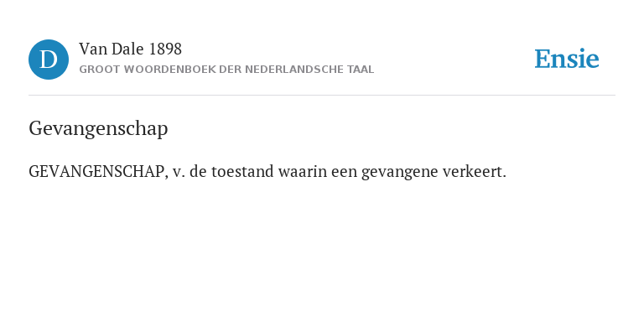Image resolution: width=644 pixels, height=322 pixels.
Task: Select the Gevangenschap heading
Action: point(98,129)
